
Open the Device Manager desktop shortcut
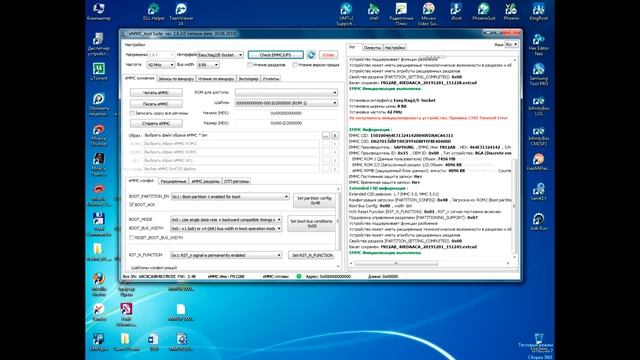click(x=98, y=44)
